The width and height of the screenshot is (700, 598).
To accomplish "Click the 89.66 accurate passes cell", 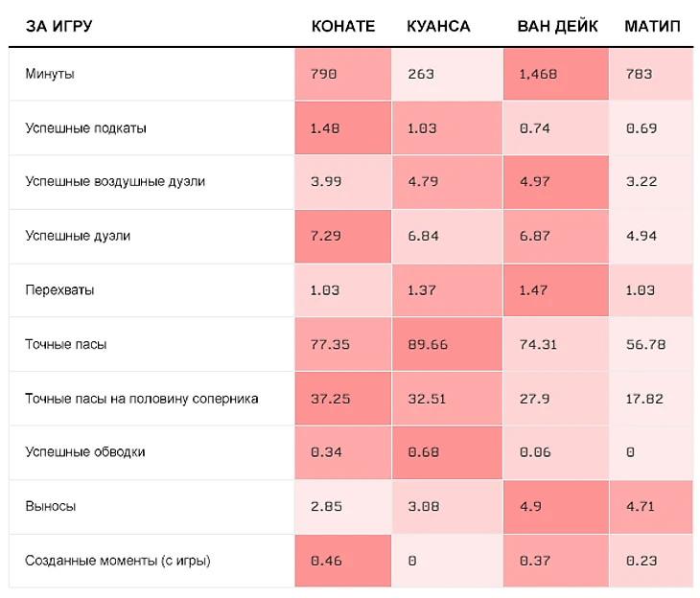I will tap(447, 344).
